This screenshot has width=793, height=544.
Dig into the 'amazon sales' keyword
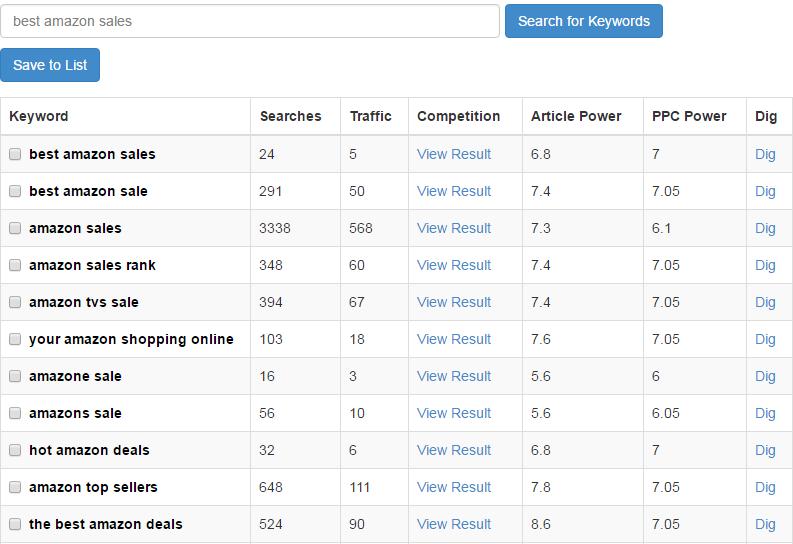click(765, 228)
